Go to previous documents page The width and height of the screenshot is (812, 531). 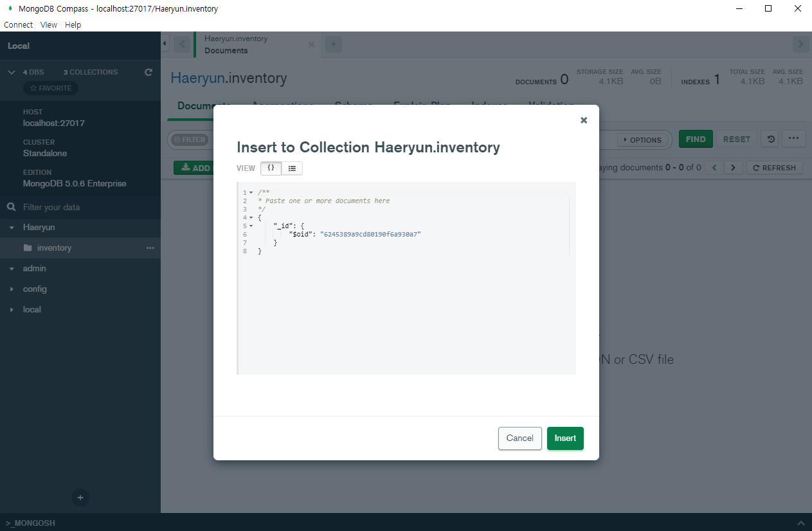[x=714, y=168]
